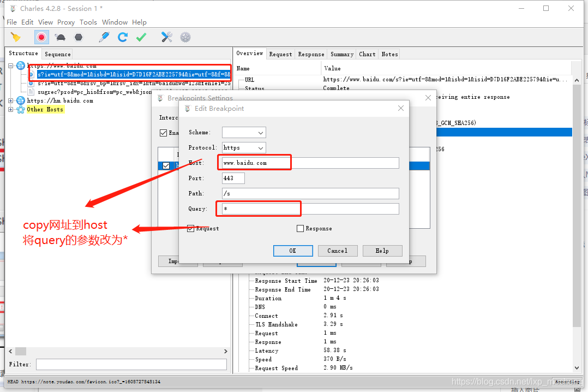Click the Charles title bar app icon
Screen dimensions: 588x392
pos(13,8)
